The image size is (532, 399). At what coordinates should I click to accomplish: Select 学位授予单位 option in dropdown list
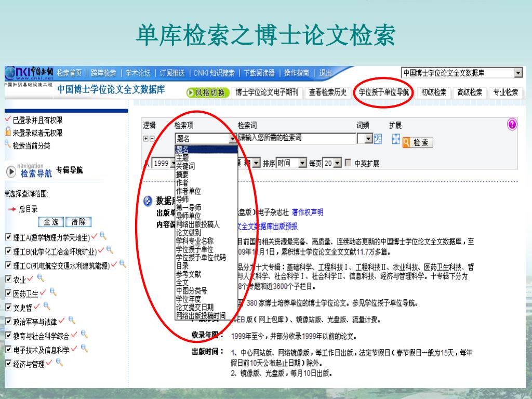(194, 249)
